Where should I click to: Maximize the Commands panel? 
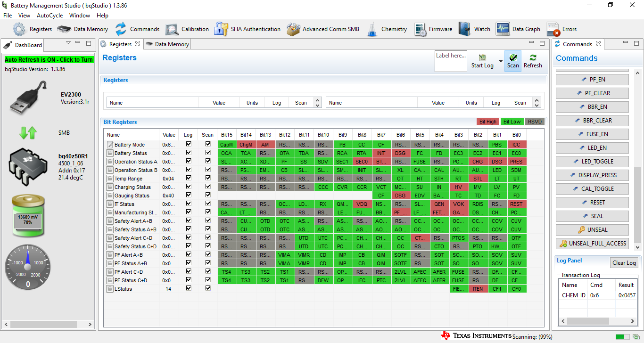(636, 43)
